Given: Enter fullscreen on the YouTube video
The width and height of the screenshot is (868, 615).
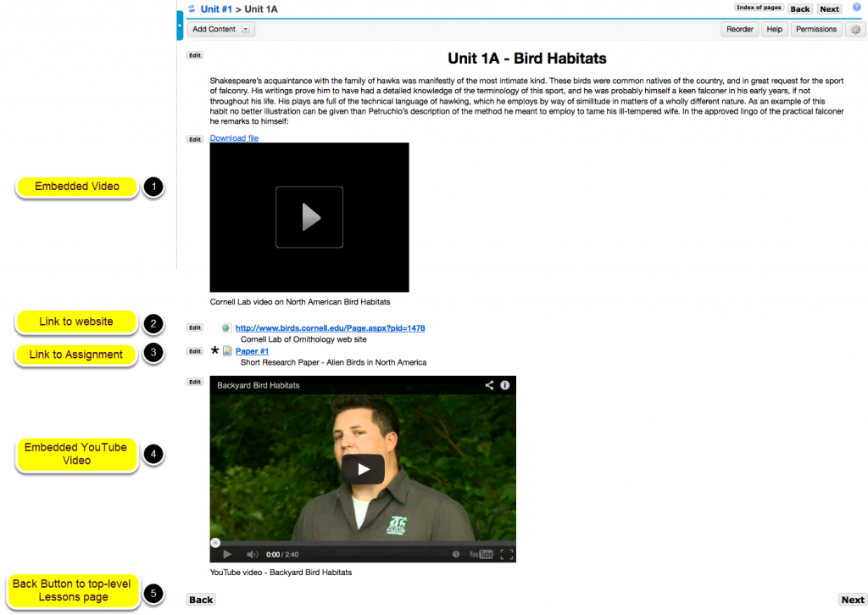Looking at the screenshot, I should point(506,554).
